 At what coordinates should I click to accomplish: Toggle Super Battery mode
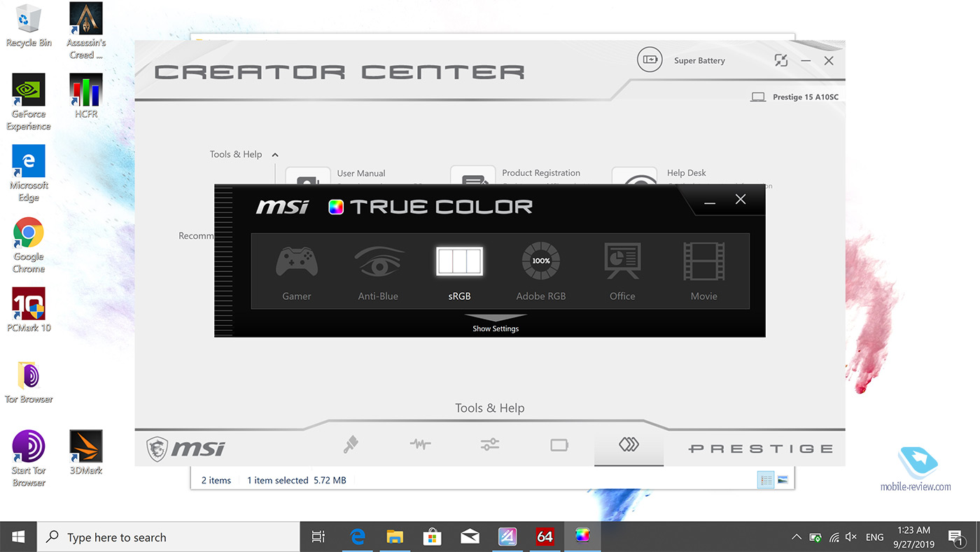coord(650,60)
